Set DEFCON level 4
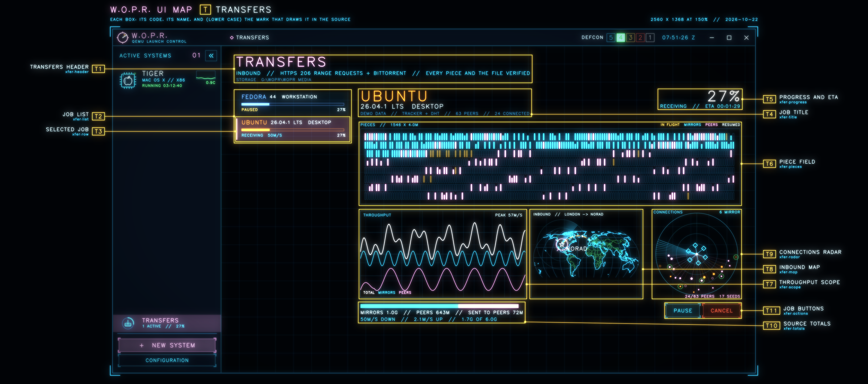Screen dimensions: 868x384 pyautogui.click(x=620, y=37)
